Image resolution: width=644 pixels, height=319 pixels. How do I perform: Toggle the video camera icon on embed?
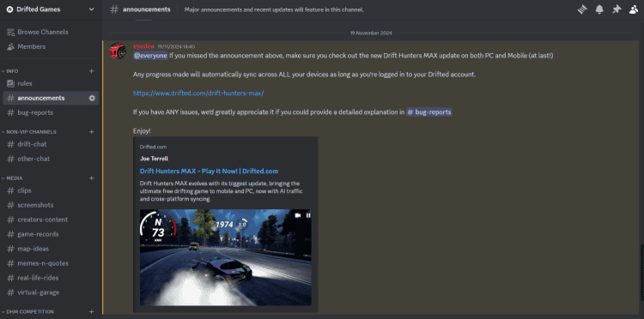coord(298,215)
